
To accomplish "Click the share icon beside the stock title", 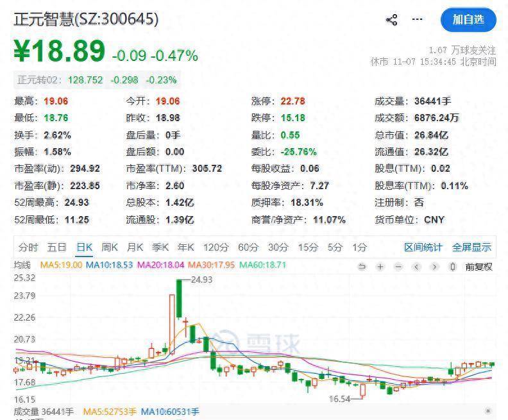I will coord(391,20).
